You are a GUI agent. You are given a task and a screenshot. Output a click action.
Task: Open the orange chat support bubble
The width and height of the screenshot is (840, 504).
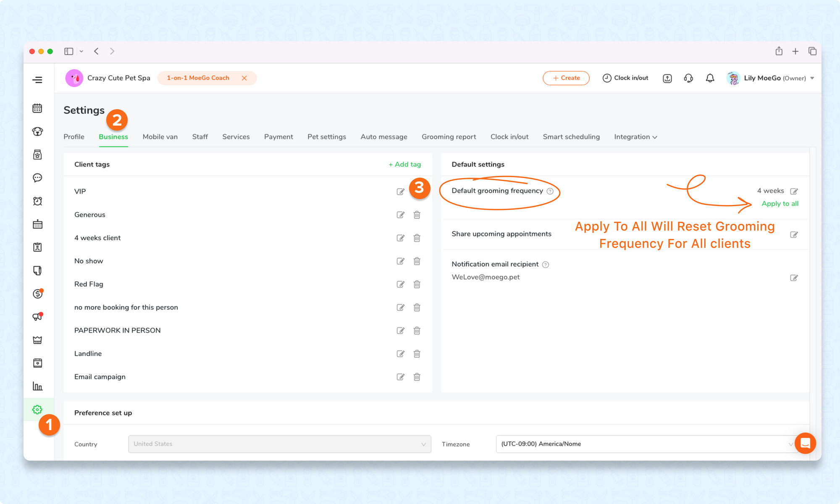point(805,443)
